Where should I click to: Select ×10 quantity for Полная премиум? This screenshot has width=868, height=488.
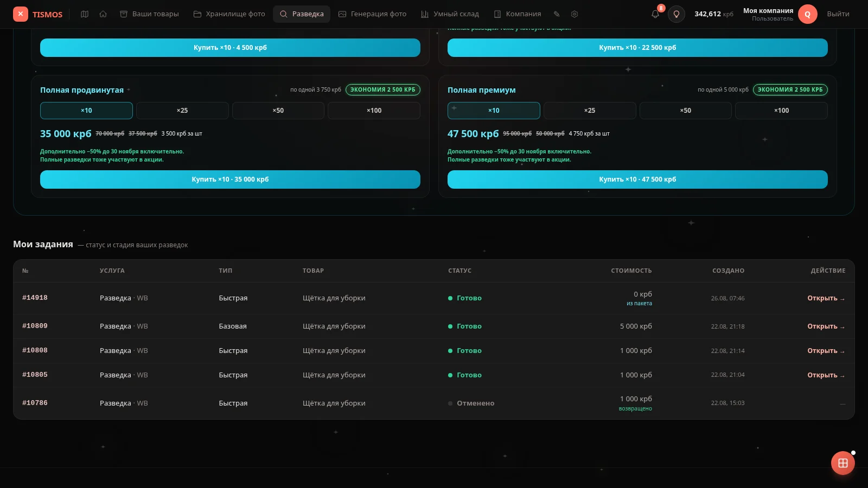coord(494,111)
